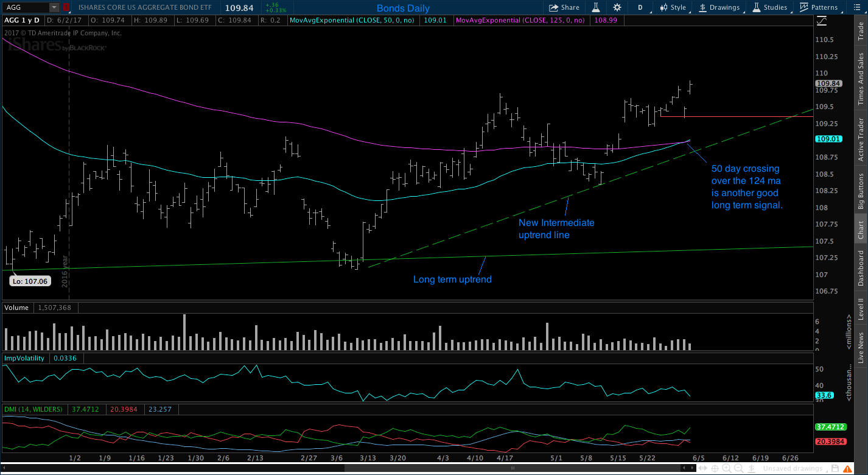Click the 'Bonds Daily' chart title
The image size is (868, 475).
coord(403,9)
